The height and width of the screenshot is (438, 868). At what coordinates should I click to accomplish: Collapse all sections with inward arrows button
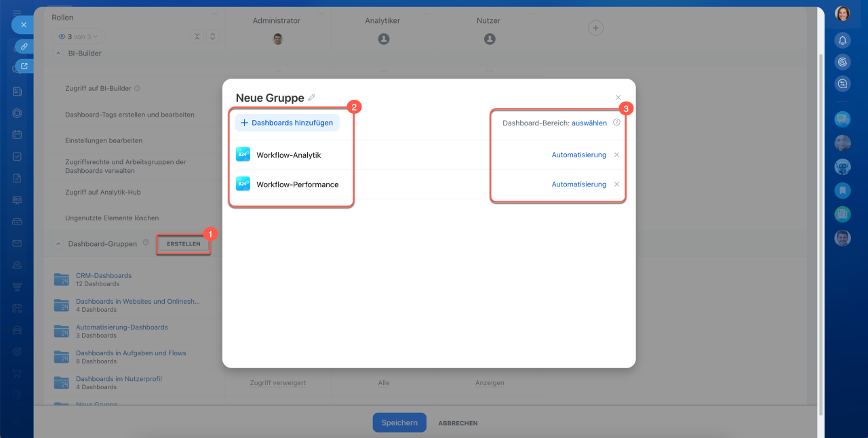[197, 37]
